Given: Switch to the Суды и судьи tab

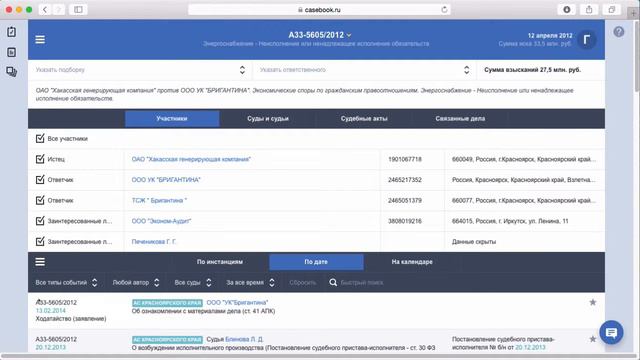Looking at the screenshot, I should point(268,119).
